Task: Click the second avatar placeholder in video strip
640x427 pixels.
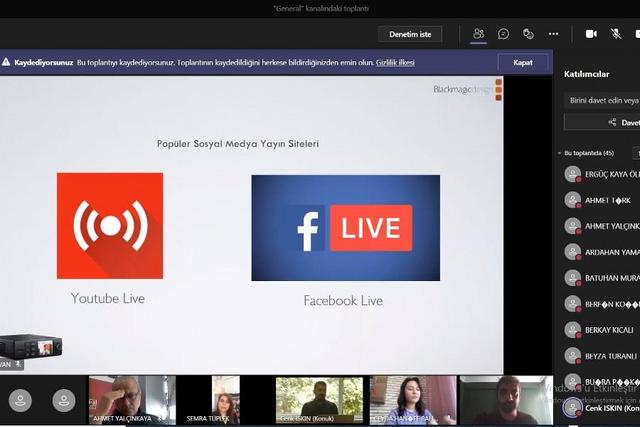Action: [64, 400]
